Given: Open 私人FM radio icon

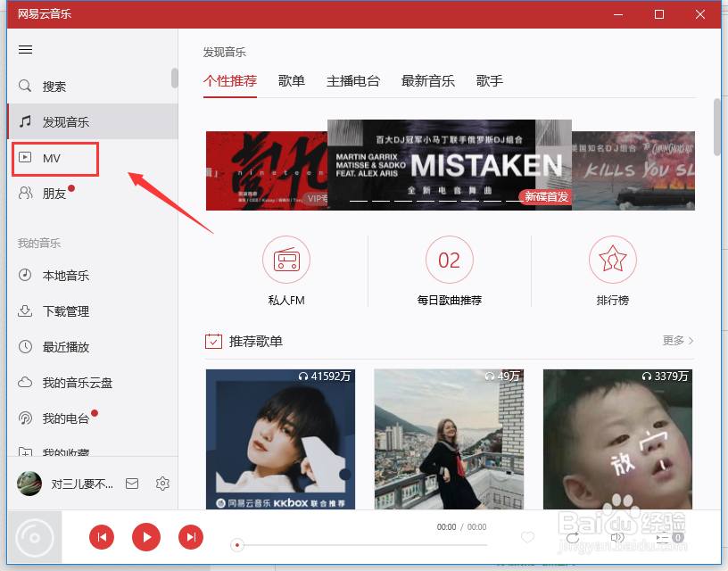Looking at the screenshot, I should point(286,260).
